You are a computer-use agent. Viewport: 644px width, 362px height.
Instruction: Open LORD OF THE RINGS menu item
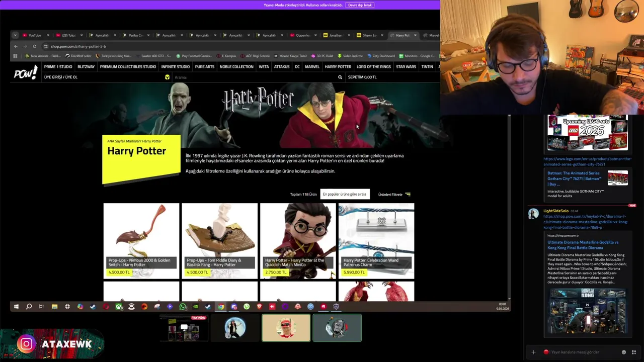point(373,66)
